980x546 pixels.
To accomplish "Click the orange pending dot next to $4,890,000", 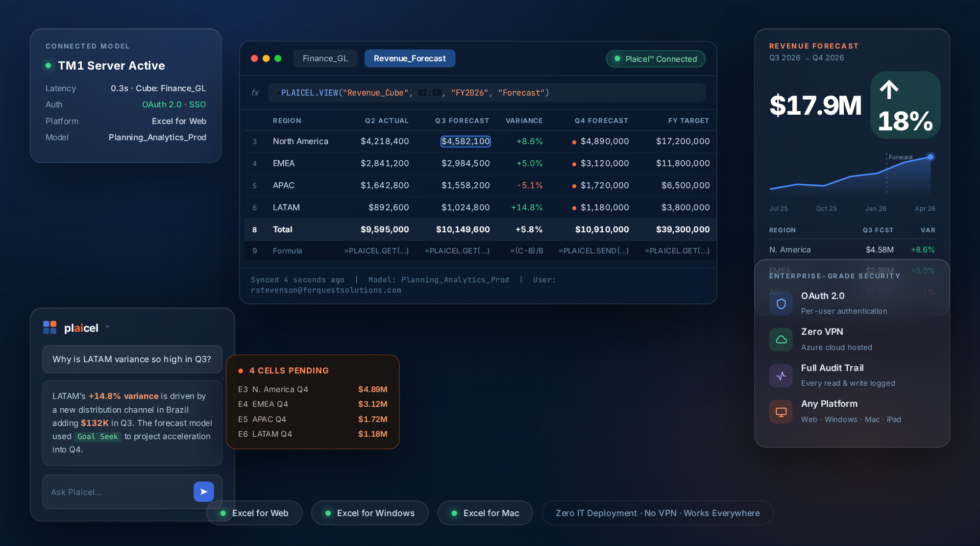I will coord(574,142).
